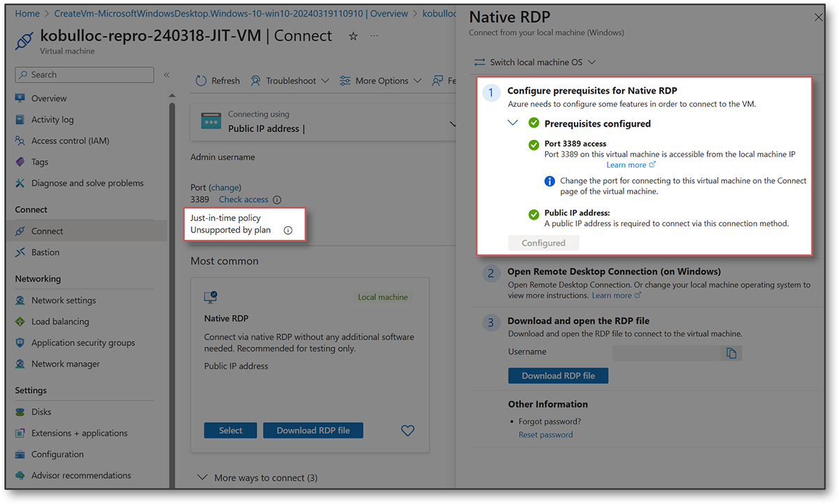Click the Diagnose and solve problems icon
The width and height of the screenshot is (839, 504).
[20, 183]
